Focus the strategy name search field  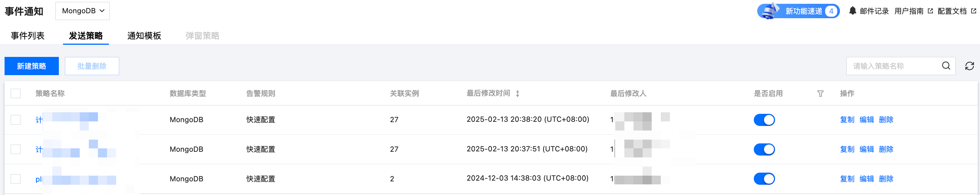[892, 66]
